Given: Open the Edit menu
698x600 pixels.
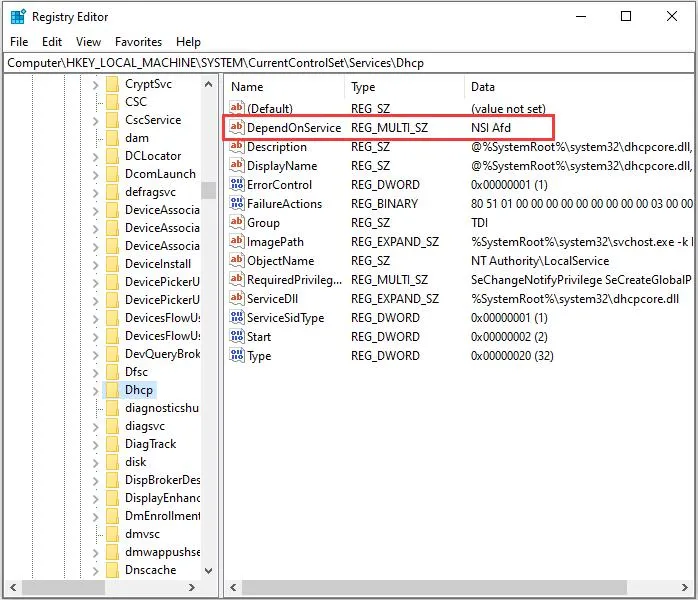Looking at the screenshot, I should 52,42.
